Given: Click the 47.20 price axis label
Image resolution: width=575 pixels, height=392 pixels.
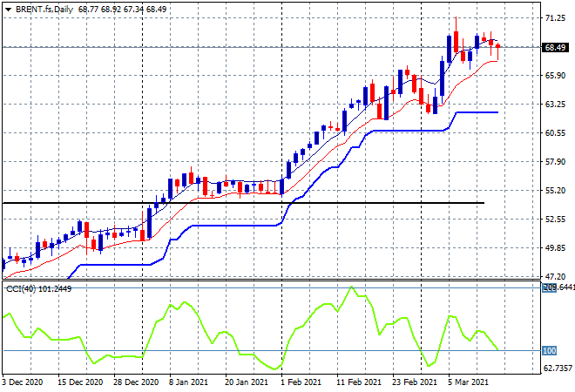Looking at the screenshot, I should coord(555,276).
